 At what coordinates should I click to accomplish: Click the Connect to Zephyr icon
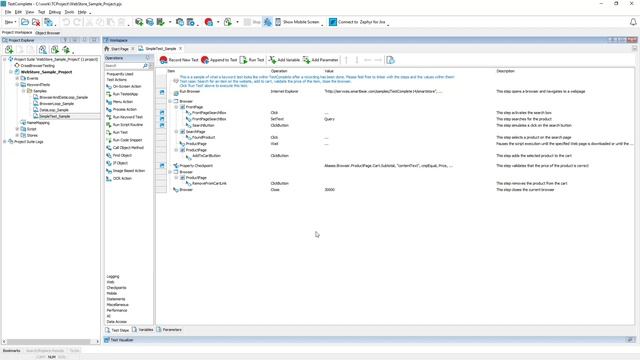333,22
